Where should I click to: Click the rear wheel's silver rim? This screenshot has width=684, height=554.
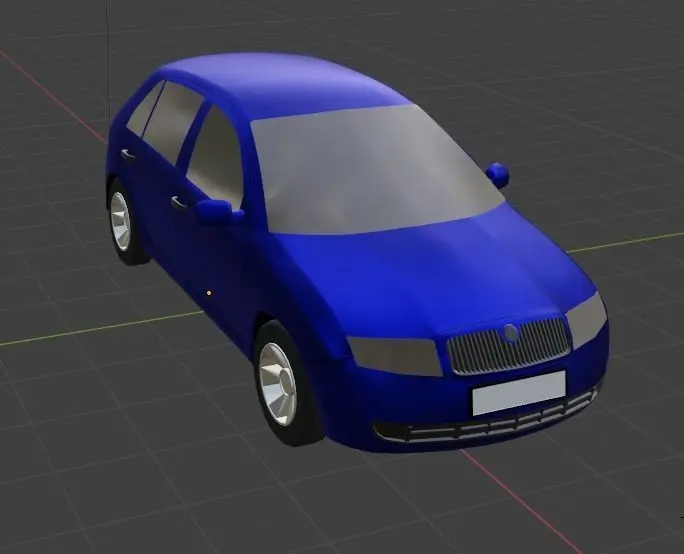pos(120,221)
